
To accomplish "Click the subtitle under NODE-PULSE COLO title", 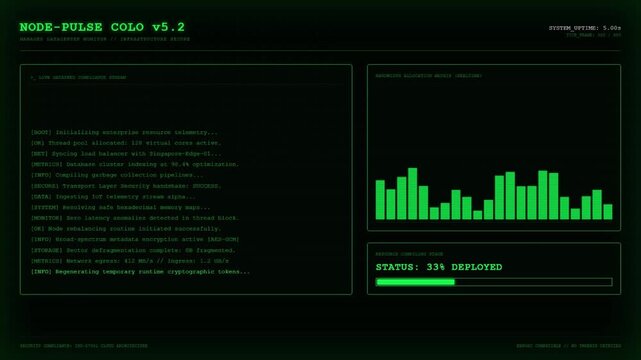I will point(105,39).
